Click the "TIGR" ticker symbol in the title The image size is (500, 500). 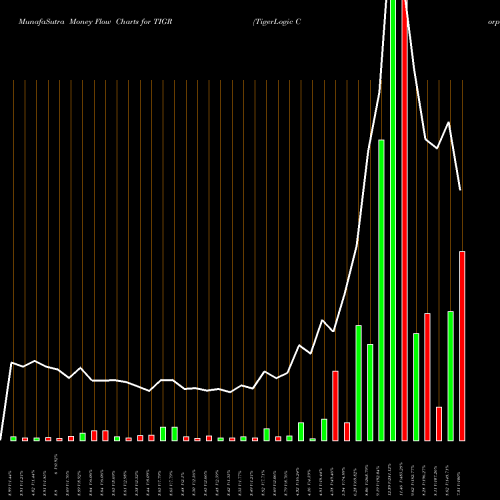[x=163, y=22]
